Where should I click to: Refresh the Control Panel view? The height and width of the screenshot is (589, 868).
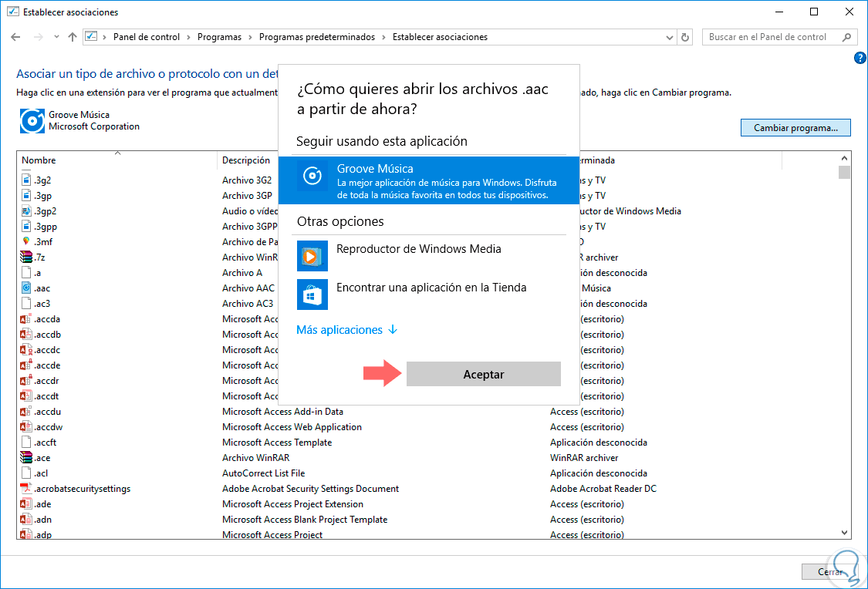685,37
